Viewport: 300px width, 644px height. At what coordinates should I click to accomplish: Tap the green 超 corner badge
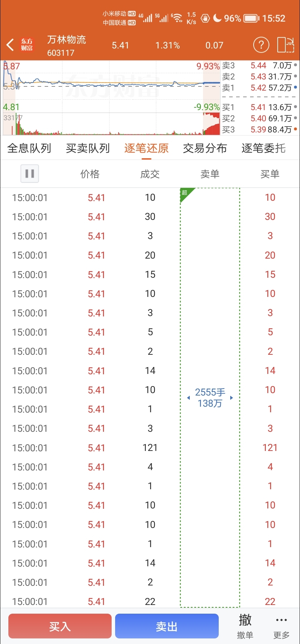pos(185,193)
